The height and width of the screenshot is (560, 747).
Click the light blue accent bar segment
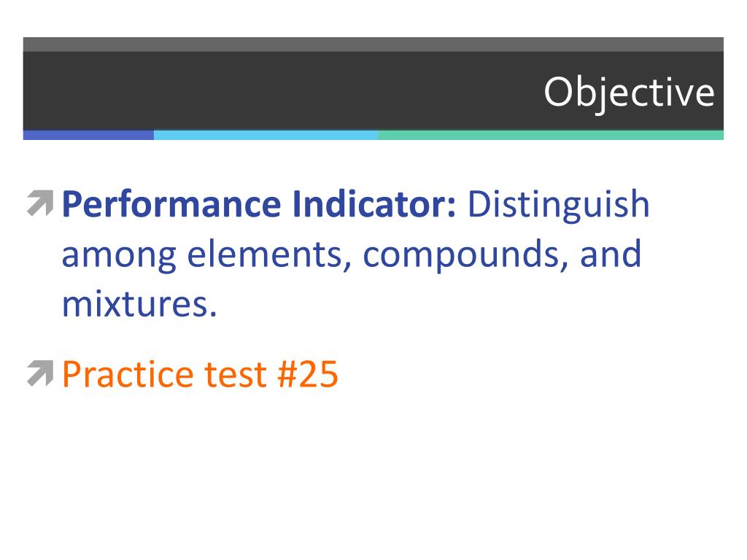tap(266, 135)
